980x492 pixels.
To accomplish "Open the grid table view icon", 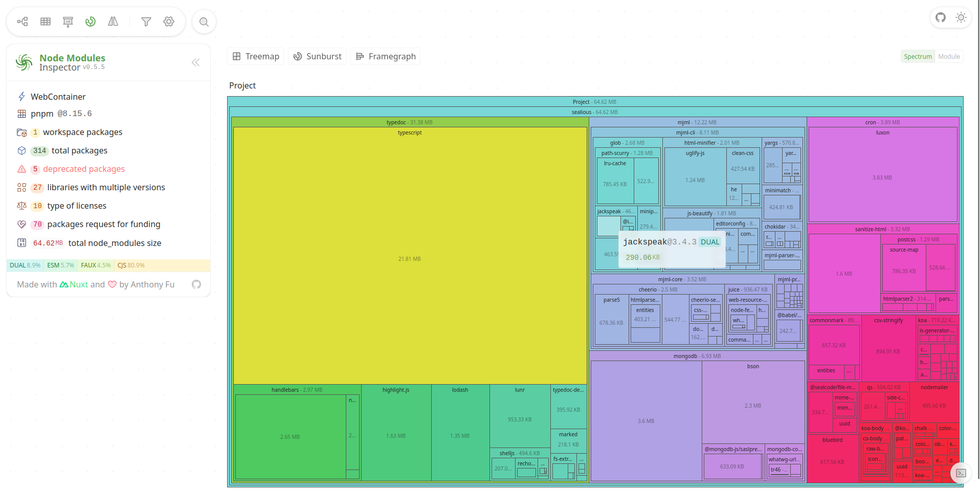I will tap(46, 21).
